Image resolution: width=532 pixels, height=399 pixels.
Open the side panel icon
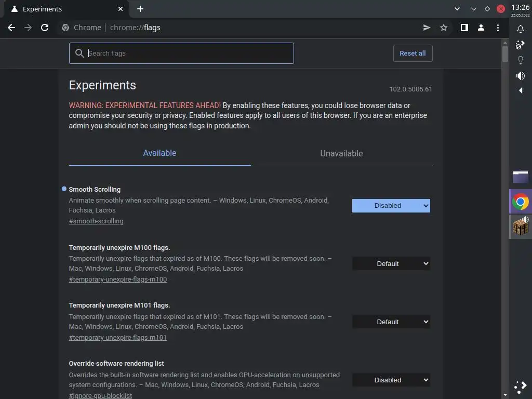tap(464, 28)
